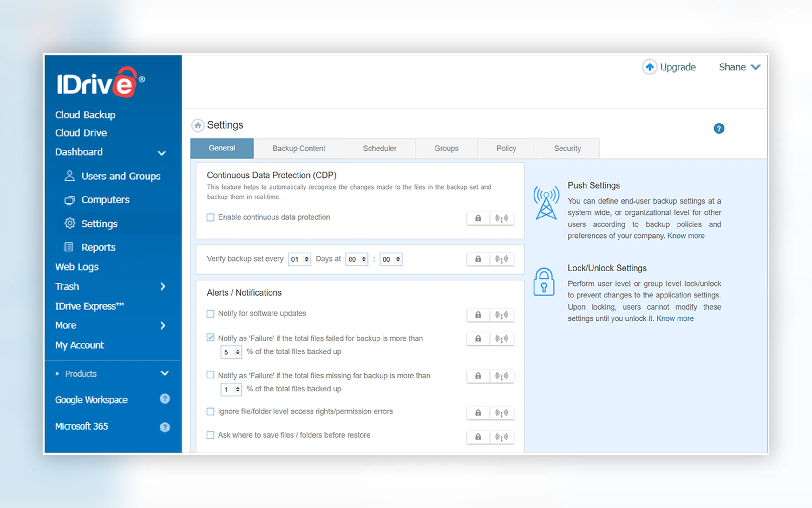
Task: Click the Lock/Unlock Settings padlock icon
Action: (x=544, y=282)
